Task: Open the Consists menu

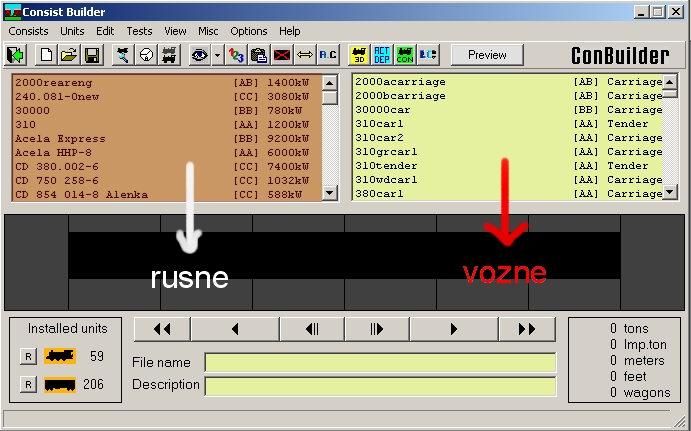Action: click(x=29, y=31)
